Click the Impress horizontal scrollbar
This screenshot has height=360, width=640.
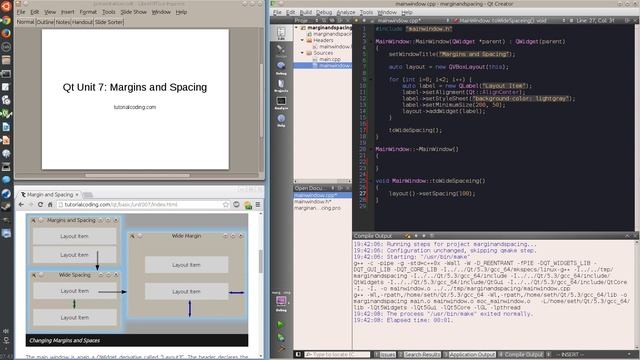pos(138,176)
